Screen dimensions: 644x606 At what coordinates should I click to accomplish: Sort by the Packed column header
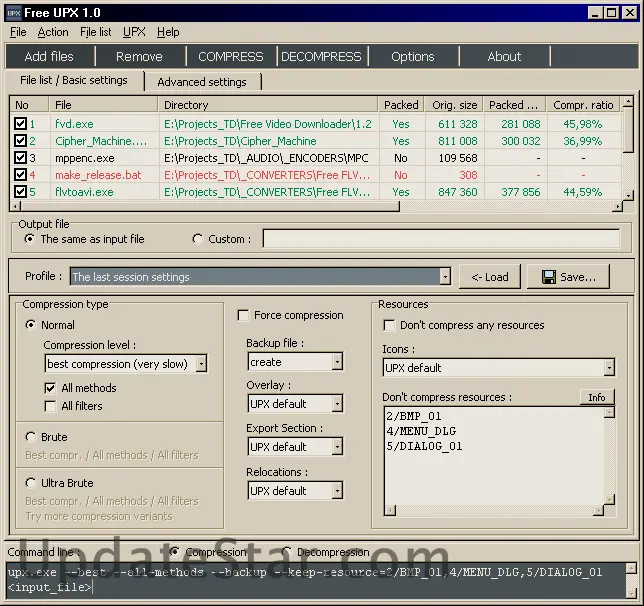point(401,105)
